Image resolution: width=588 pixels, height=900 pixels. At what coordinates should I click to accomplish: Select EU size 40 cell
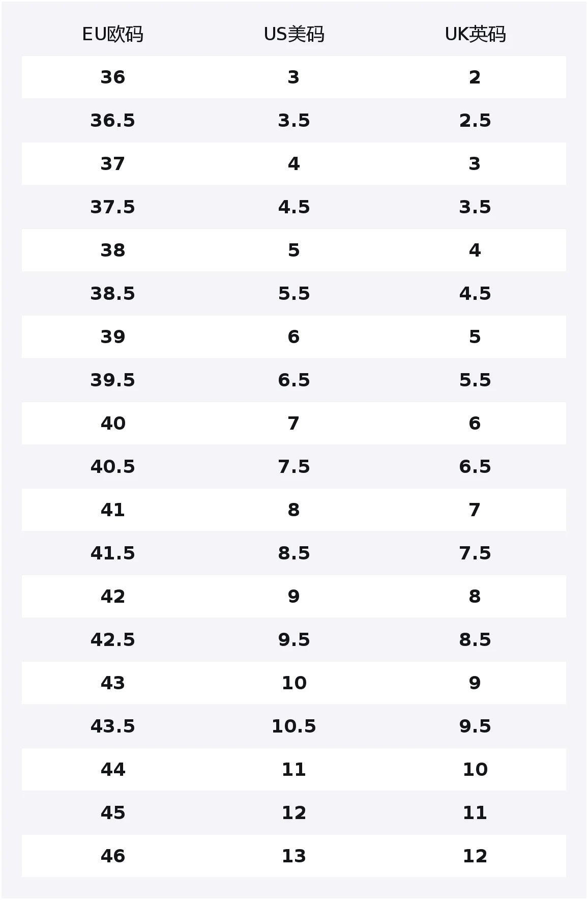pos(112,424)
